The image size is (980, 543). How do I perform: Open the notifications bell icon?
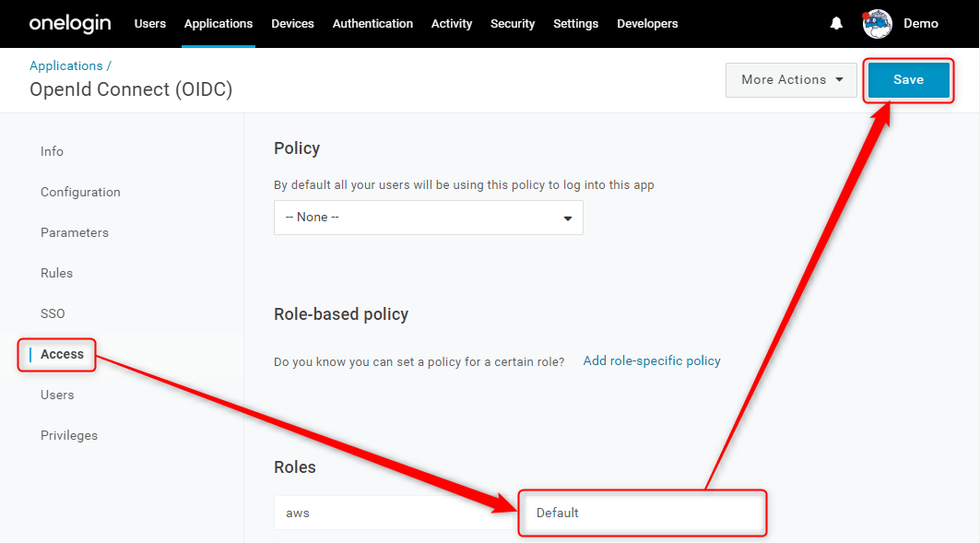[x=836, y=24]
